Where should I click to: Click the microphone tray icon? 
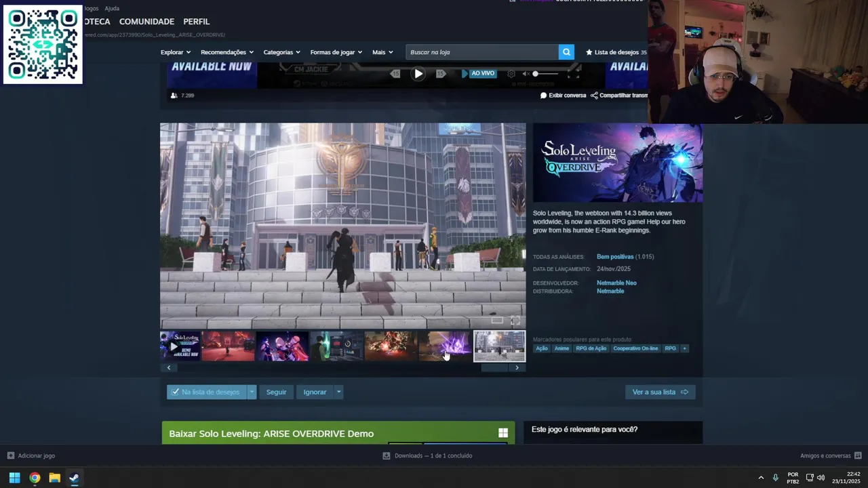tap(776, 478)
